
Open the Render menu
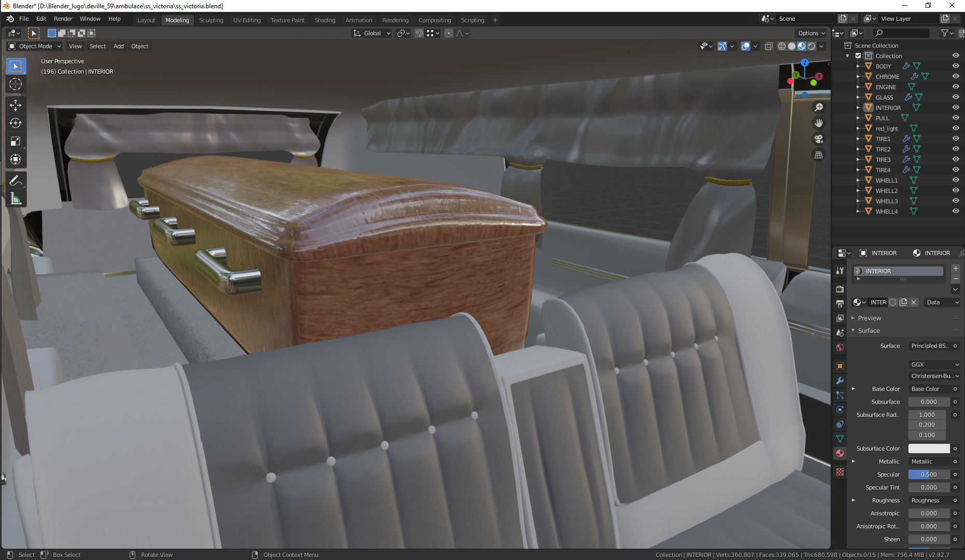click(x=63, y=19)
